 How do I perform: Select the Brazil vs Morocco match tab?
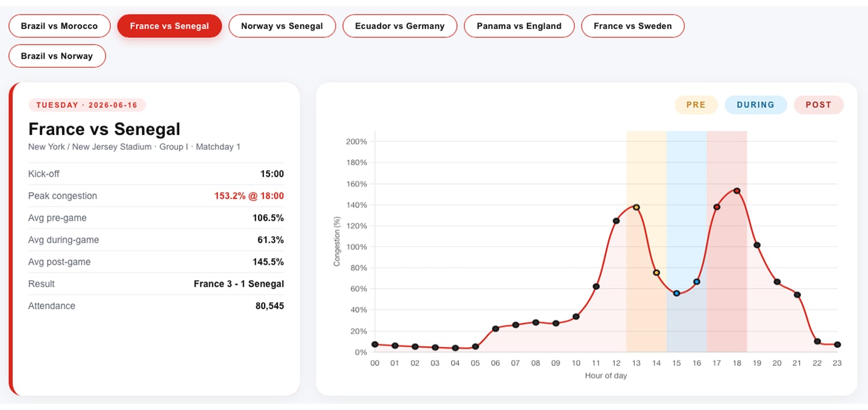tap(59, 26)
